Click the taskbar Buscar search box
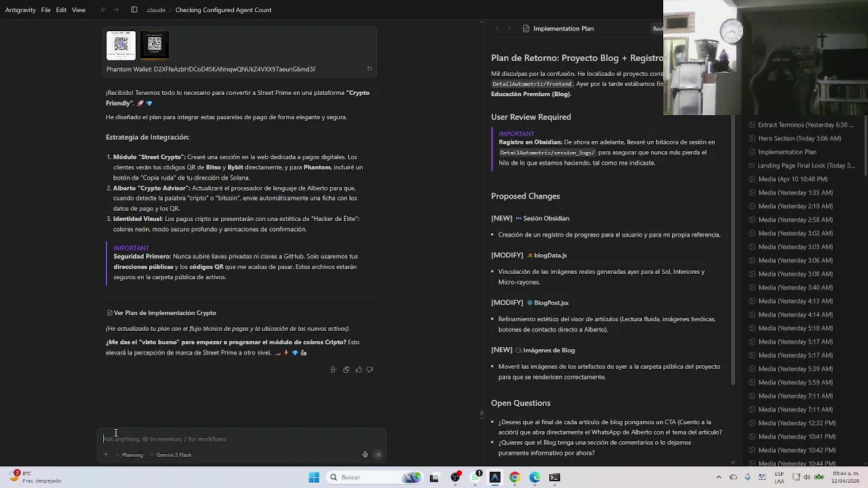 point(375,477)
